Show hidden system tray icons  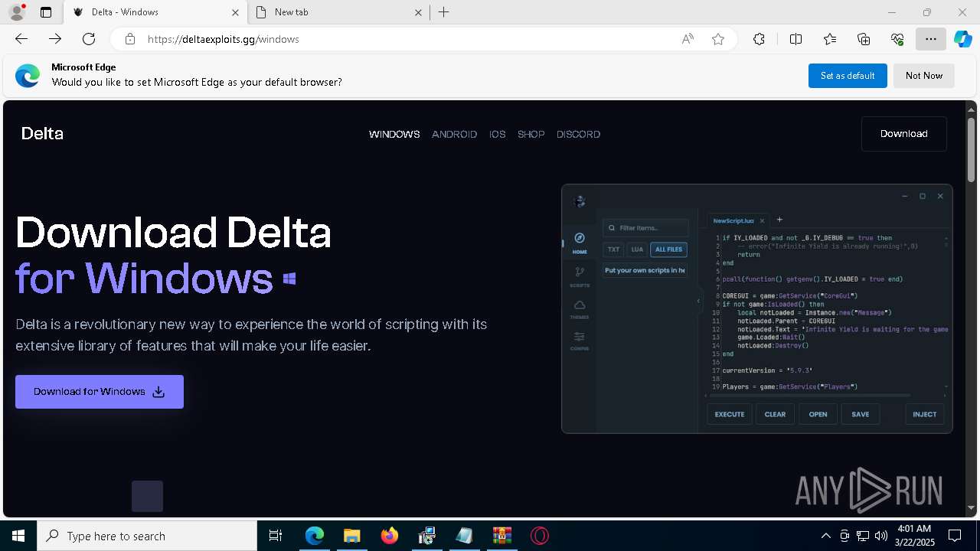(825, 536)
